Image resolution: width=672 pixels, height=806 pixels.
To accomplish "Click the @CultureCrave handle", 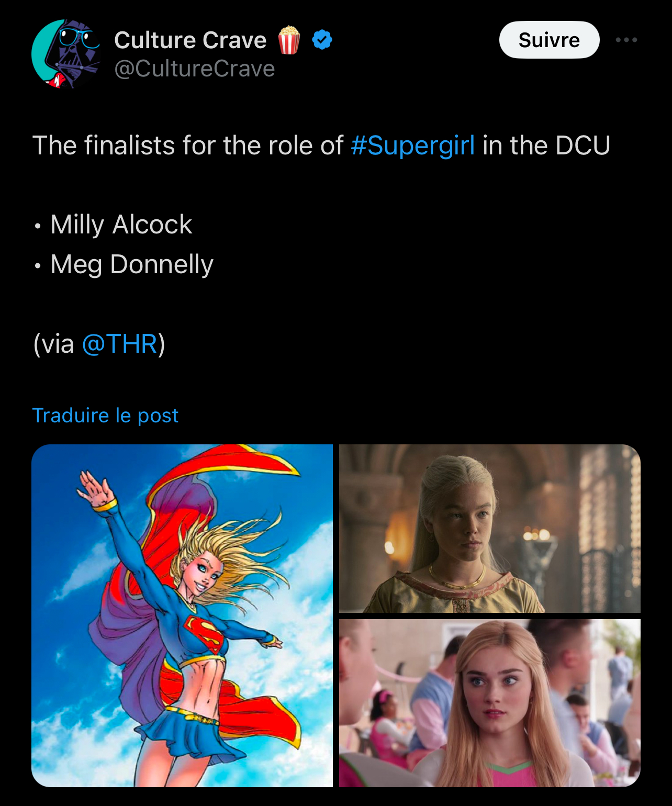I will click(x=195, y=69).
